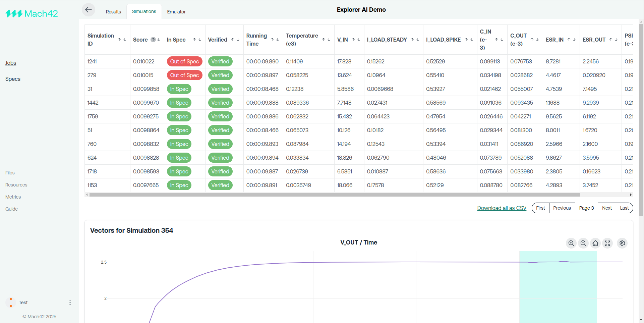Sort Simulation ID column descending
Screen dimensions: 644x323
[x=125, y=40]
